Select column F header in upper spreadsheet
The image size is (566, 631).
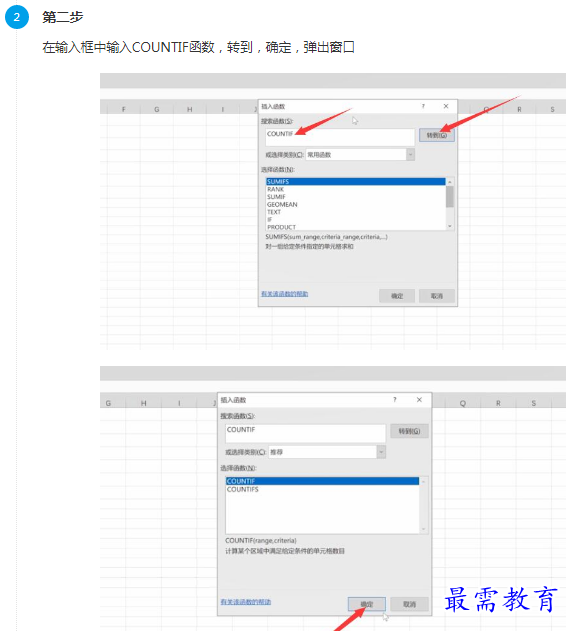(x=124, y=109)
